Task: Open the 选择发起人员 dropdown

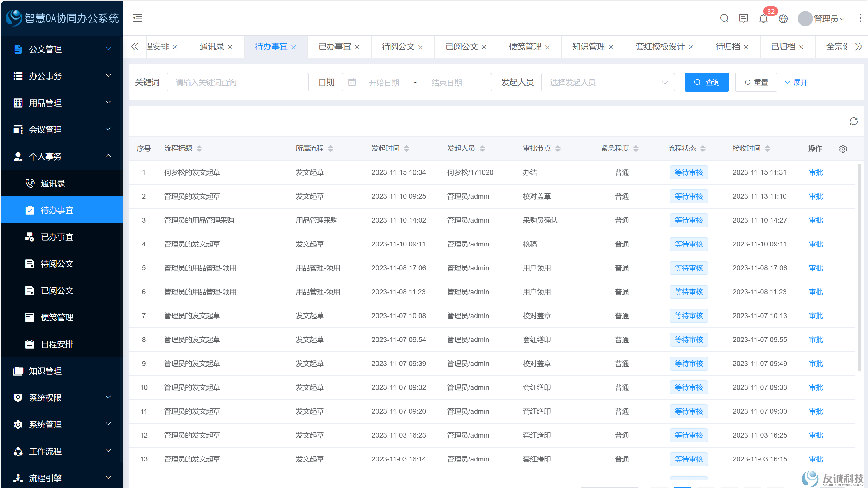Action: pyautogui.click(x=607, y=82)
